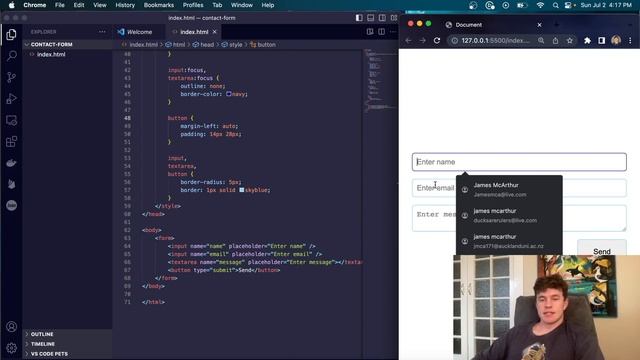
Task: Click the head breadcrumb segment
Action: [x=207, y=44]
